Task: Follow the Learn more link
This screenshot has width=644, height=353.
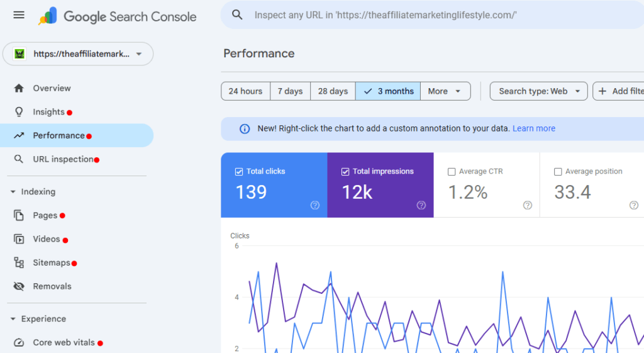Action: tap(534, 128)
